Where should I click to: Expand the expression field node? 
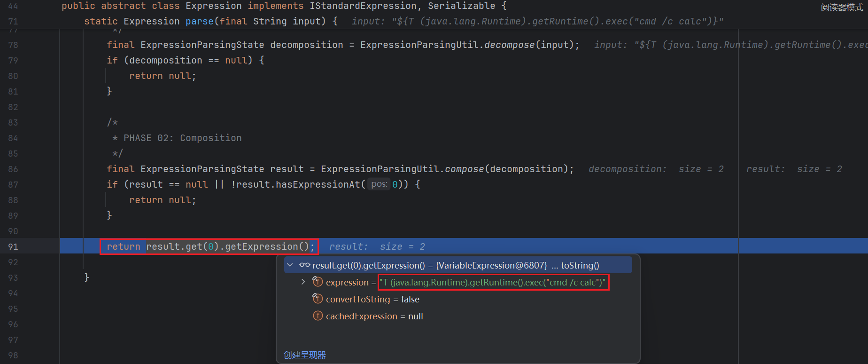coord(303,282)
